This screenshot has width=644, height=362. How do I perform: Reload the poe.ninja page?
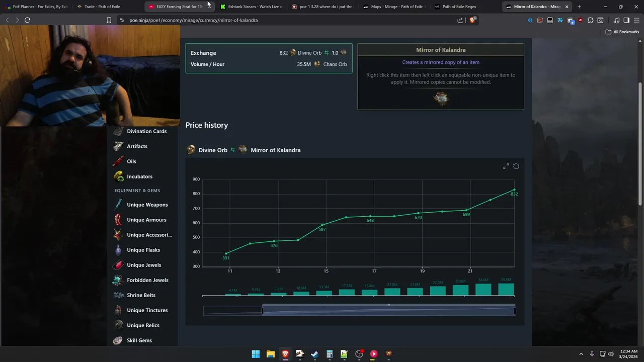tap(27, 20)
